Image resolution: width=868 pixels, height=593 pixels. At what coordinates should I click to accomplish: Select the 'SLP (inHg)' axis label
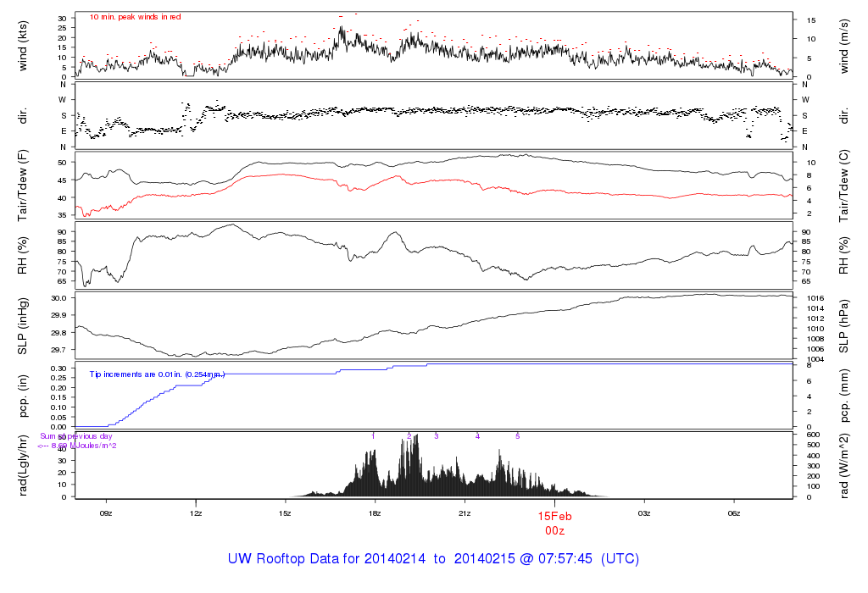pos(23,326)
